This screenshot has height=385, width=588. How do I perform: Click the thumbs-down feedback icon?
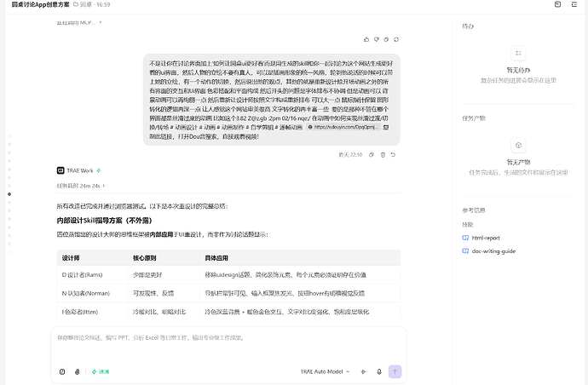[377, 39]
